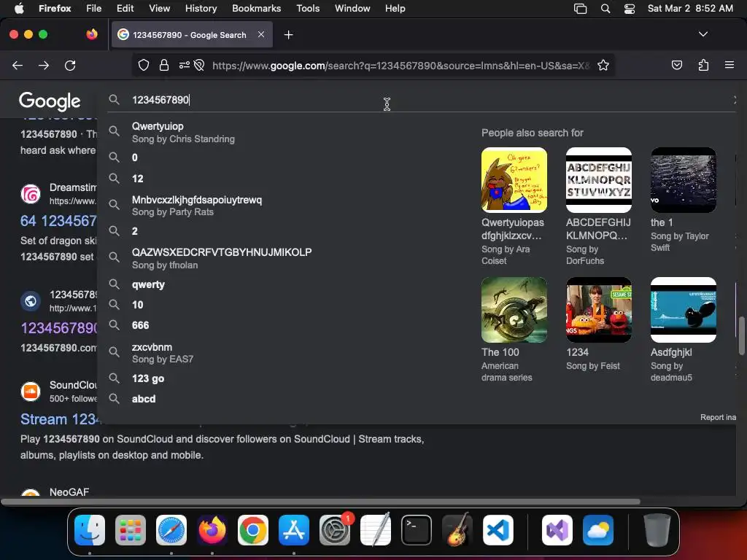Open the Edit menu

coord(125,8)
